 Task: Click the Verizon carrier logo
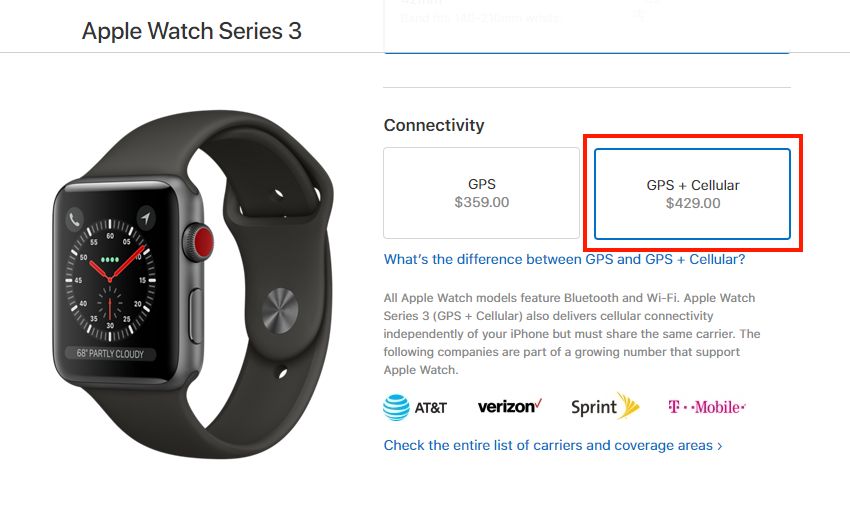click(510, 406)
